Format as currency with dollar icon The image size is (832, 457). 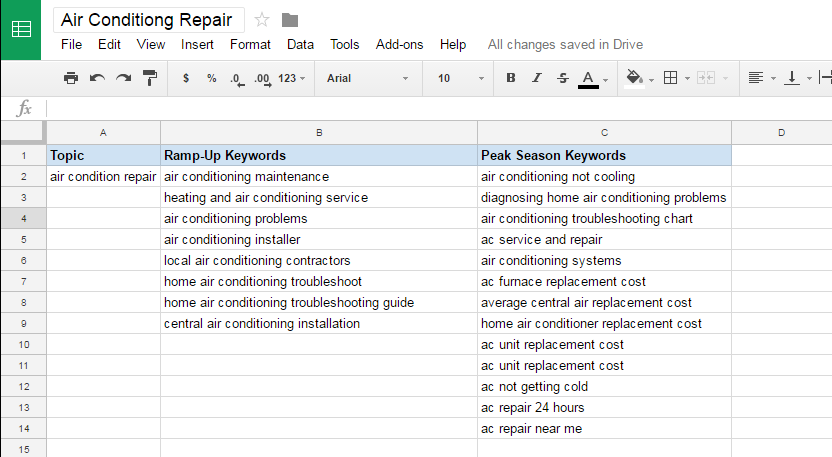point(186,78)
